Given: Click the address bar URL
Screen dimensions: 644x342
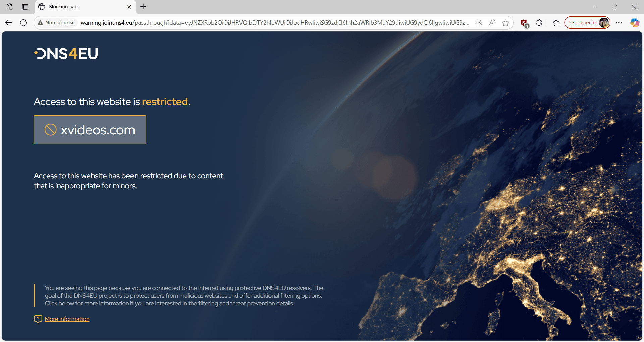Looking at the screenshot, I should pos(275,23).
